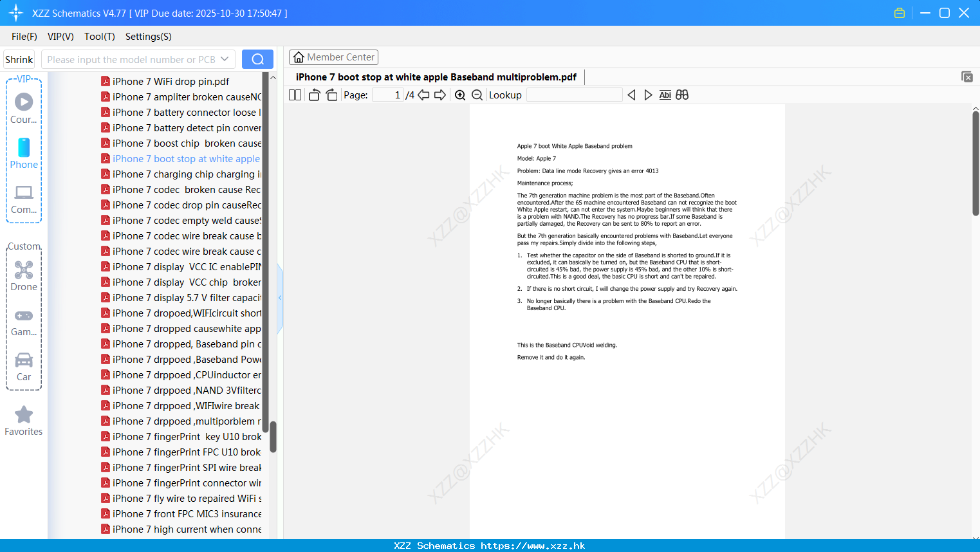980x552 pixels.
Task: Click XZZ Schematics website link in footer
Action: (490, 546)
